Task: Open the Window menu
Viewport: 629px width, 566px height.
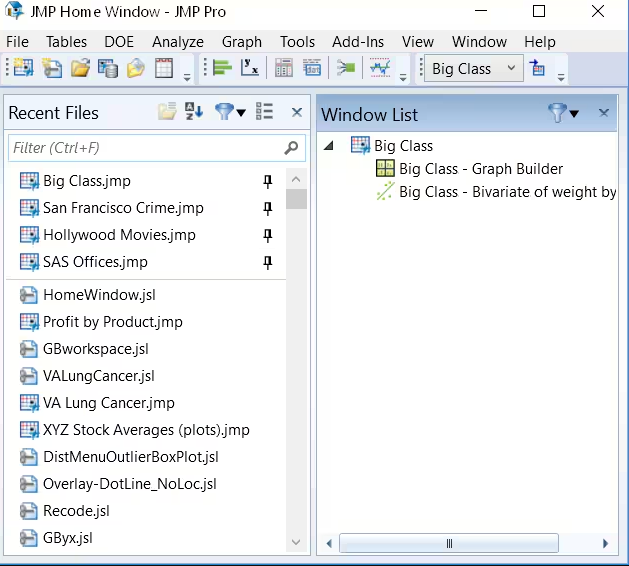Action: pyautogui.click(x=479, y=42)
